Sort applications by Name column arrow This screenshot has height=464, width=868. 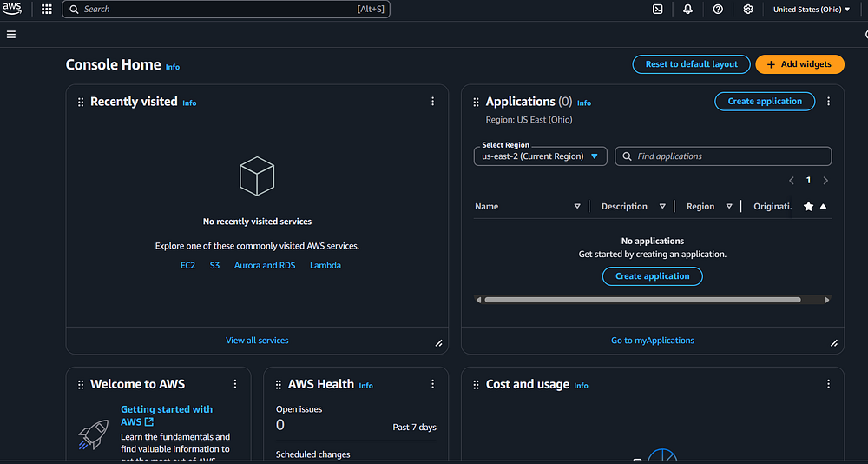coord(577,207)
